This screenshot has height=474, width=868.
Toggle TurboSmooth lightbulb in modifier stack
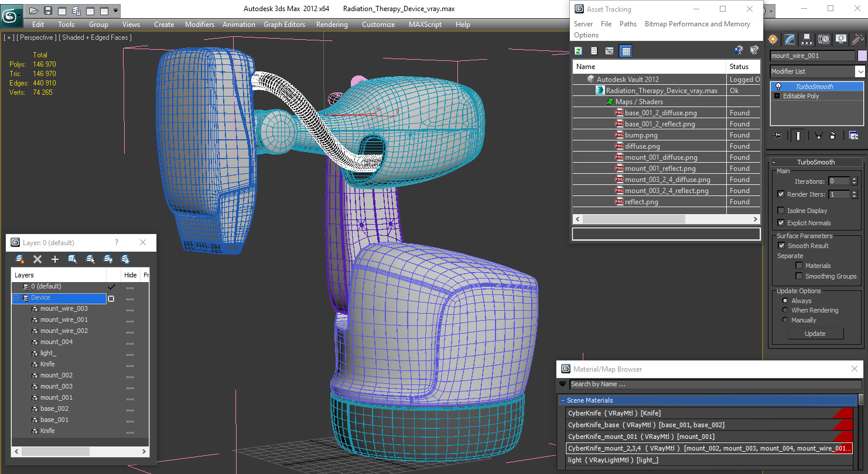click(778, 87)
